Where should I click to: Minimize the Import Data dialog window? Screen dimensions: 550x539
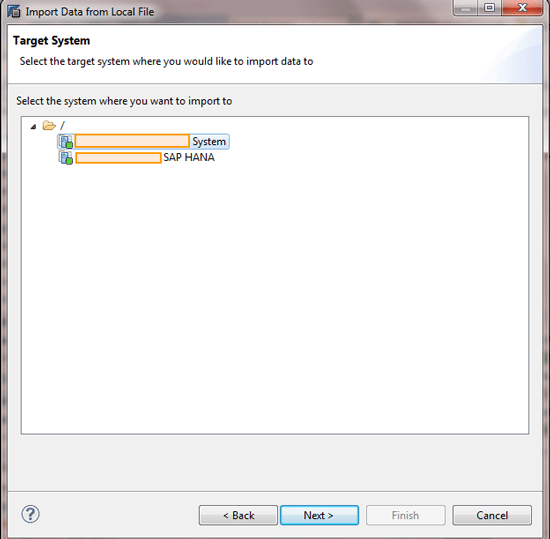pos(465,8)
